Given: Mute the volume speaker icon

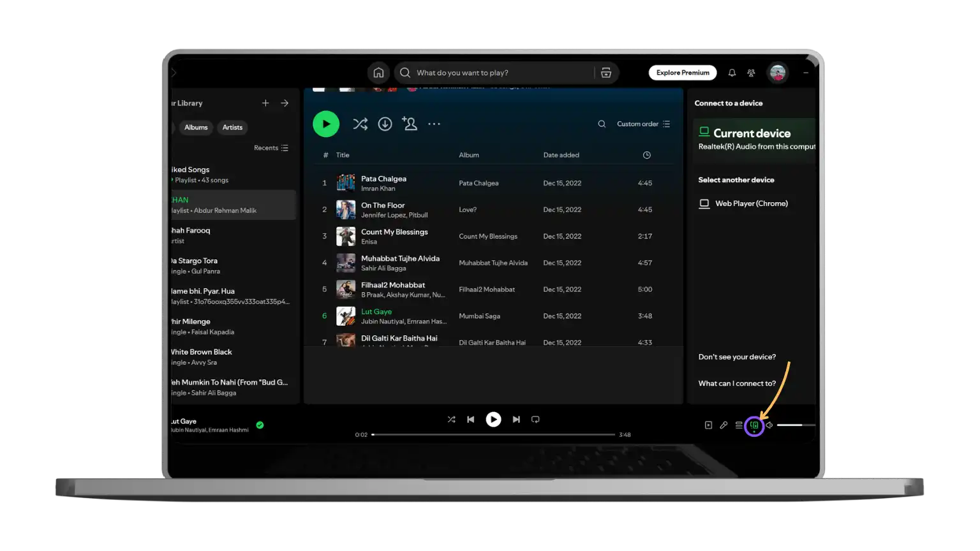Looking at the screenshot, I should click(x=769, y=425).
